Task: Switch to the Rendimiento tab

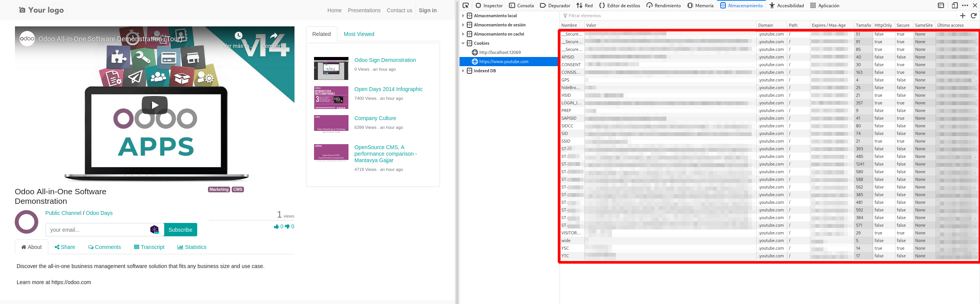Action: click(664, 5)
